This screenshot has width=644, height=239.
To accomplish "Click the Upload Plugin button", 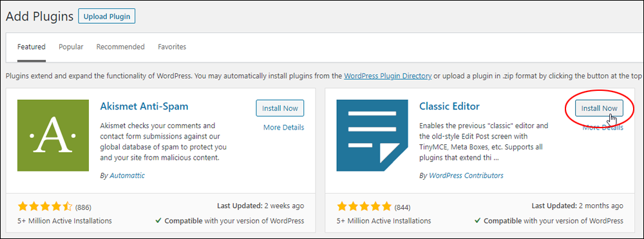I will point(107,16).
